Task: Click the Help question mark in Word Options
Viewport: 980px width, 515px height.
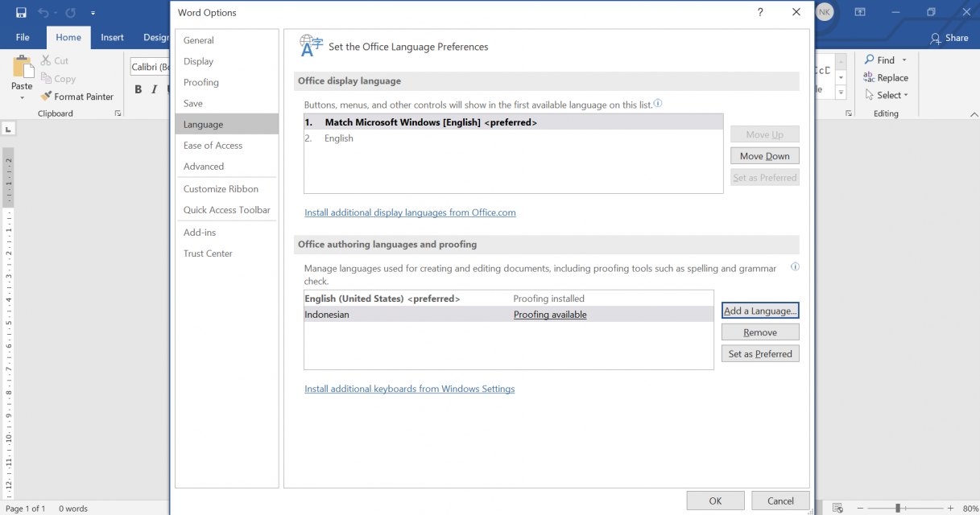Action: (x=762, y=12)
